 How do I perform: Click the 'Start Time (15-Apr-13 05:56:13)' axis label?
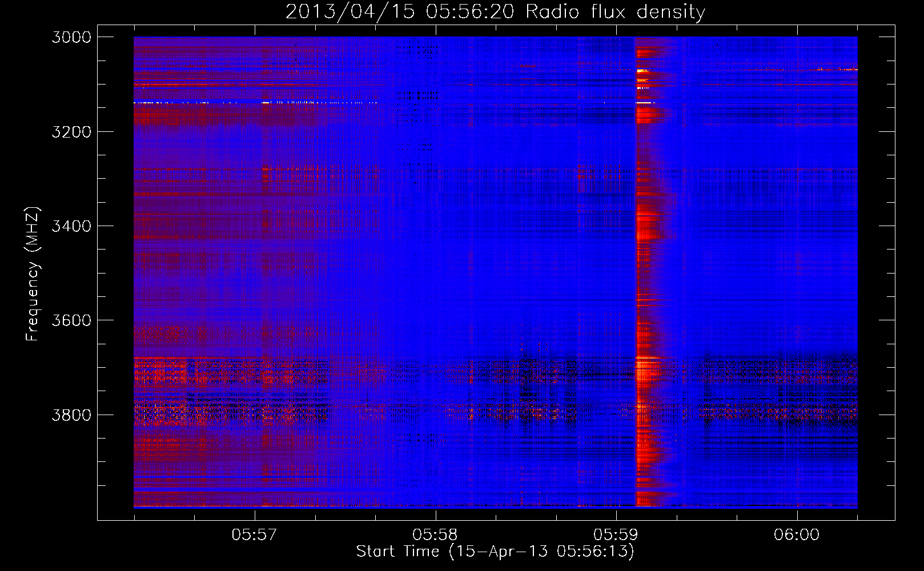[x=495, y=552]
